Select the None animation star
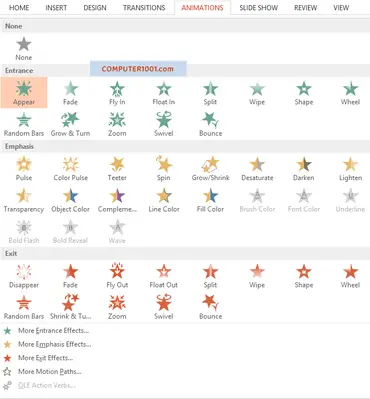Viewport: 370px width, 399px height. click(24, 49)
